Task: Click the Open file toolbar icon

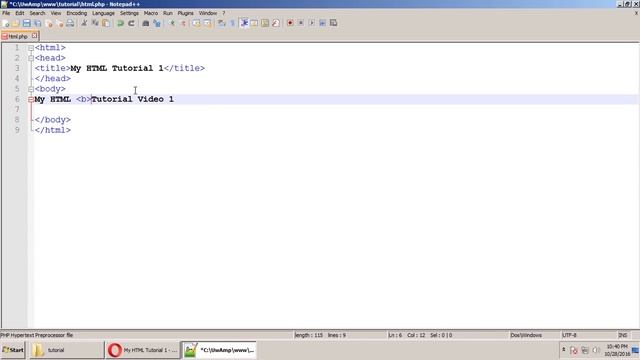Action: point(16,23)
